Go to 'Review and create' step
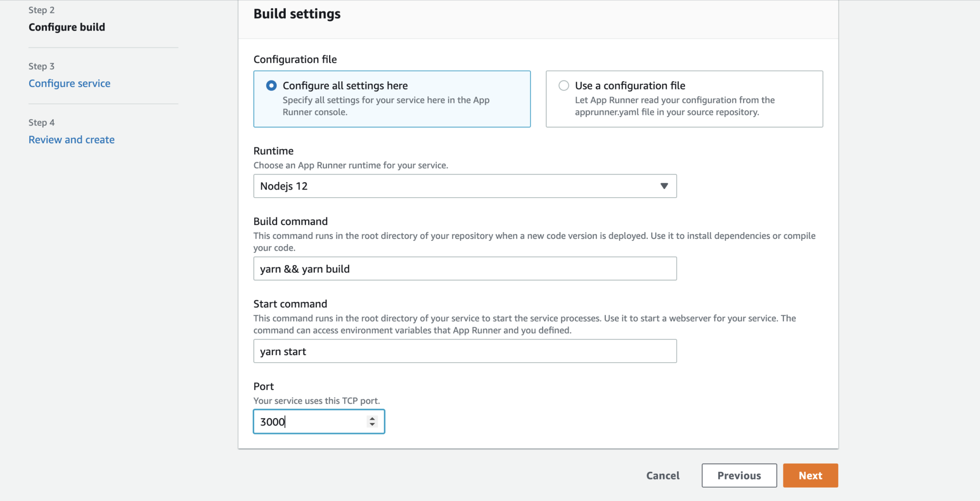This screenshot has height=501, width=980. click(x=71, y=139)
